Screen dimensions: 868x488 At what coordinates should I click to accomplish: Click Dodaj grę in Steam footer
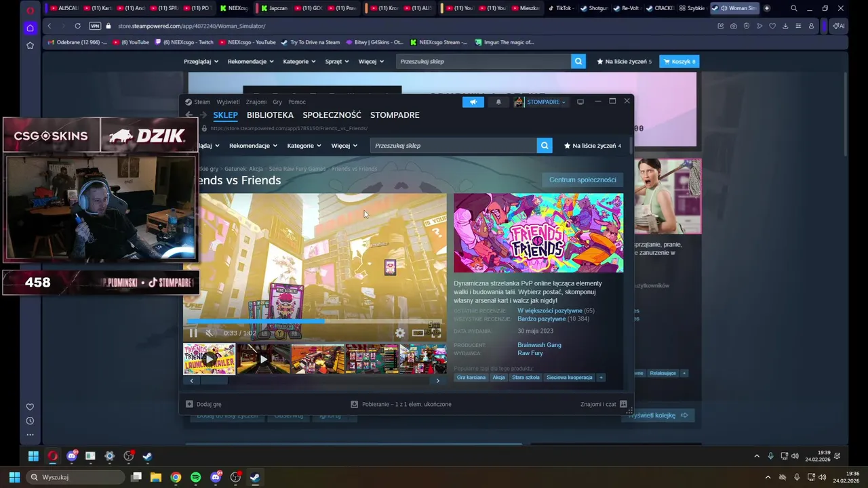coord(203,404)
